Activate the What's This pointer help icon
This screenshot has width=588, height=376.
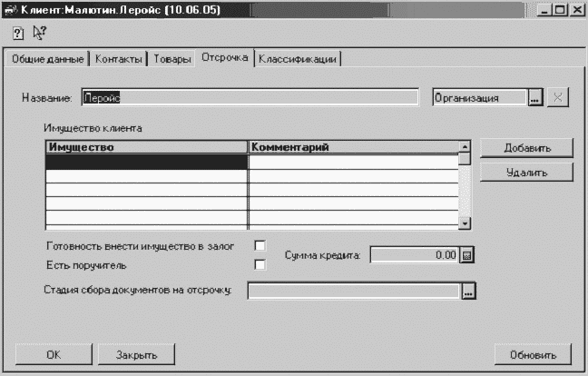[x=38, y=33]
